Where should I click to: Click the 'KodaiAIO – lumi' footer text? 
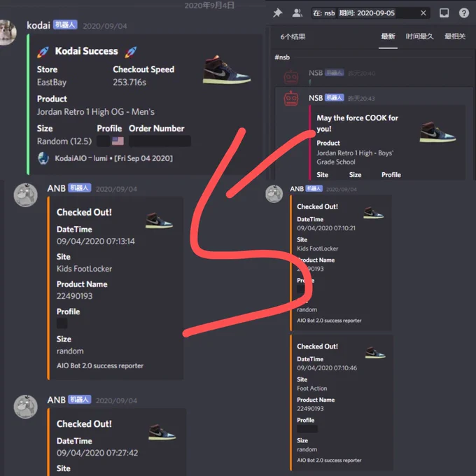[x=81, y=158]
